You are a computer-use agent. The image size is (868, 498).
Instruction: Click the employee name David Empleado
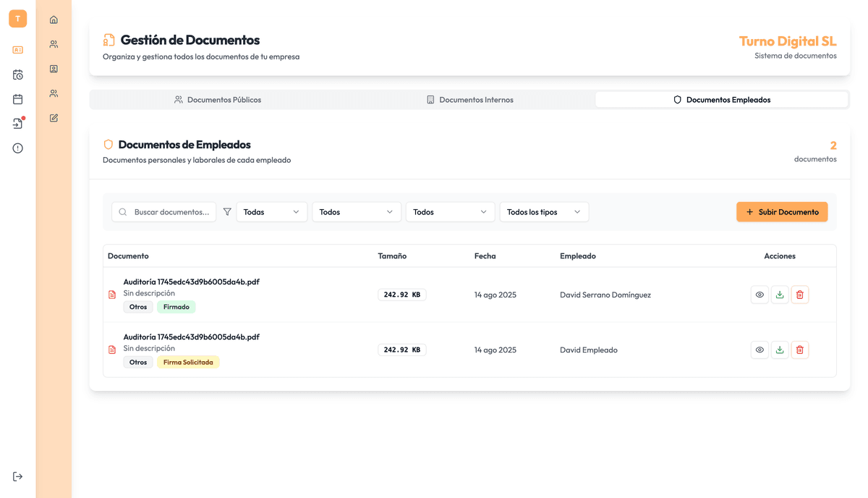(x=589, y=350)
